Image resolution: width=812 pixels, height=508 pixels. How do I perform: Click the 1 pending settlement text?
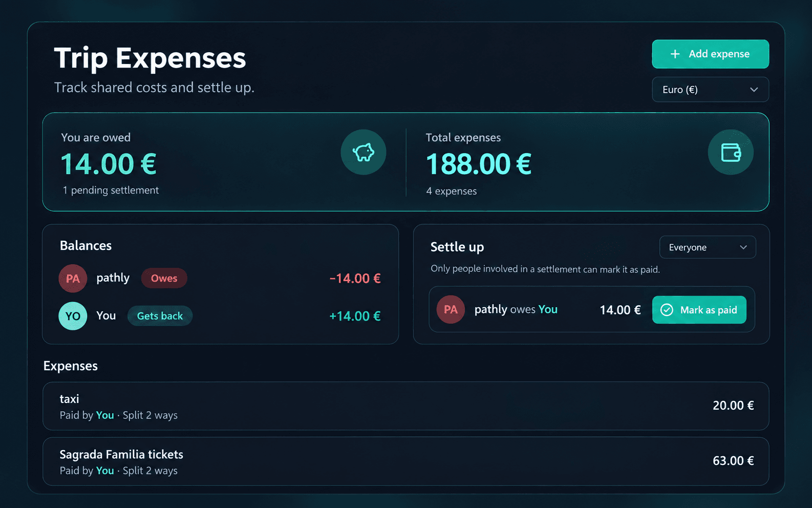pos(111,190)
